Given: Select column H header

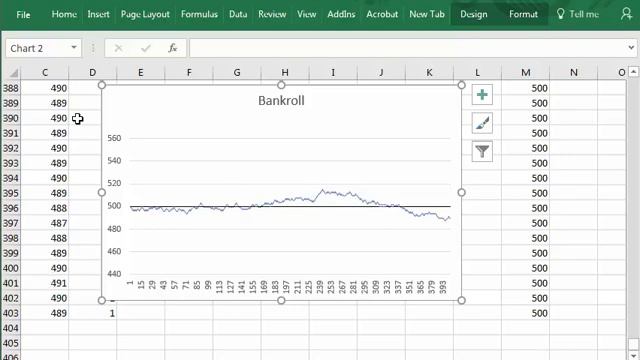Looking at the screenshot, I should pyautogui.click(x=285, y=73).
